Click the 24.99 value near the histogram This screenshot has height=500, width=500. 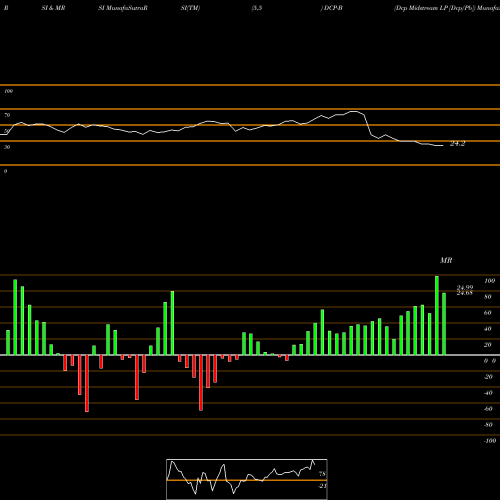click(465, 287)
